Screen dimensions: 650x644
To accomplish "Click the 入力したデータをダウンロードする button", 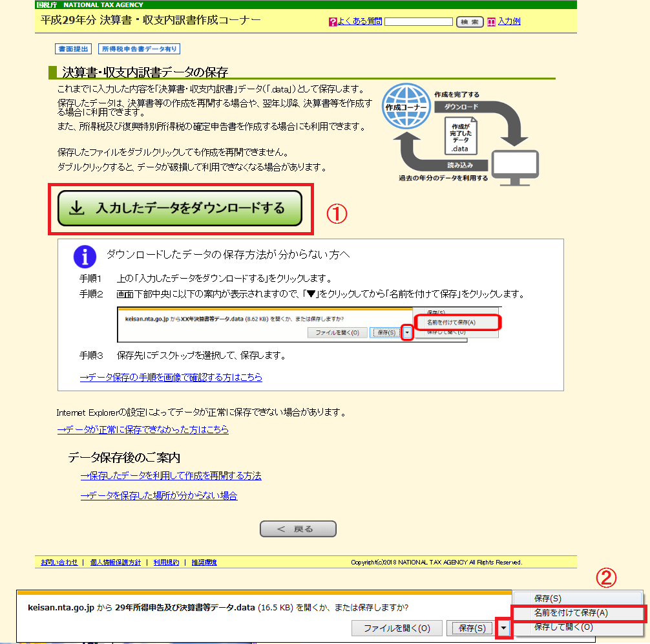I will tap(180, 208).
